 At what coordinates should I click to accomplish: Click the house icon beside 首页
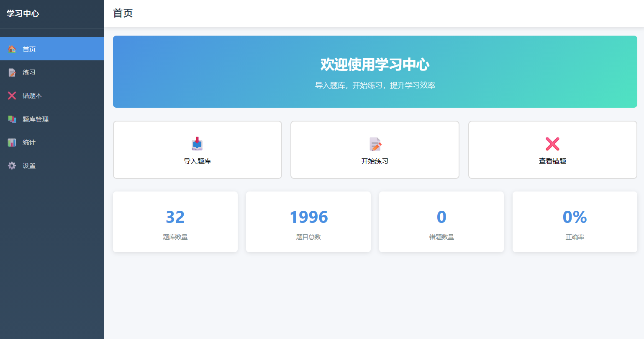click(x=12, y=49)
